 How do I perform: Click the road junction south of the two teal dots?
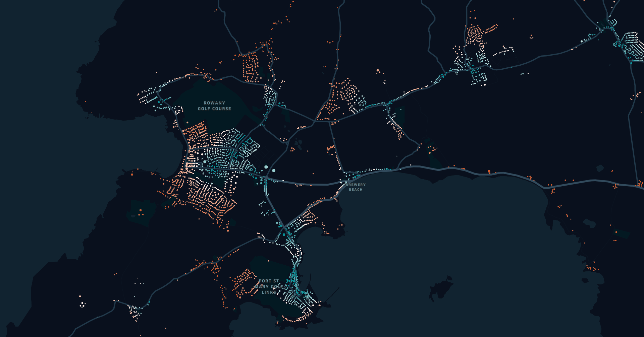266,177
